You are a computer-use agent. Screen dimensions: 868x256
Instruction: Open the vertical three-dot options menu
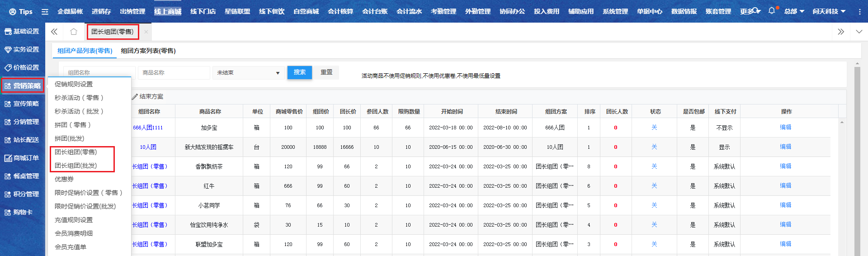(x=859, y=11)
